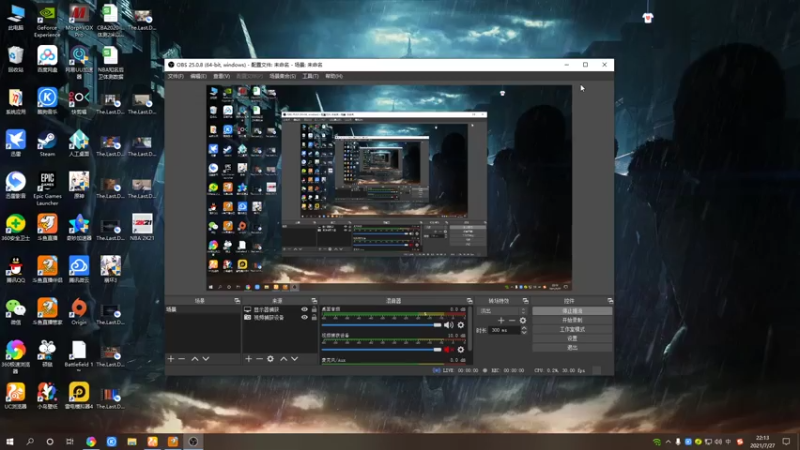The image size is (800, 450).
Task: Mute desktop audio speaker in mixer
Action: (448, 325)
